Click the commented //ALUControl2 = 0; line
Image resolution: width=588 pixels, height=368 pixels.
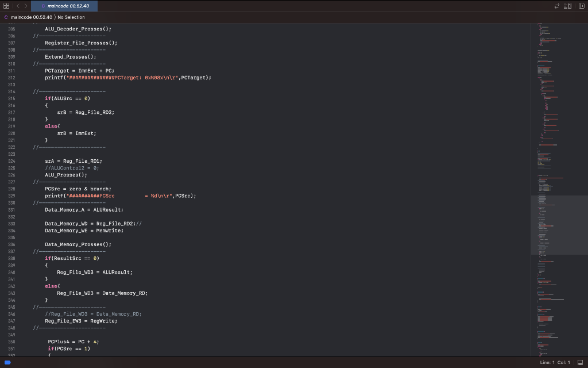click(72, 168)
